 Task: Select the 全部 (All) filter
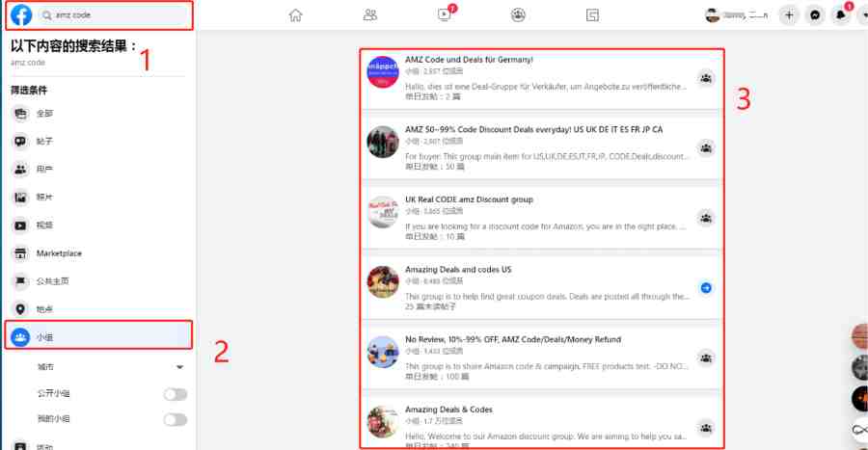click(x=98, y=114)
